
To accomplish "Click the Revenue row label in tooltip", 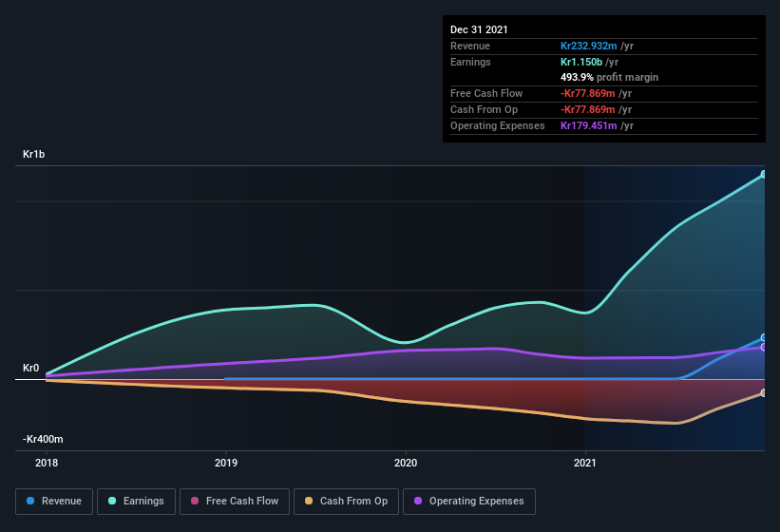I will pyautogui.click(x=470, y=46).
